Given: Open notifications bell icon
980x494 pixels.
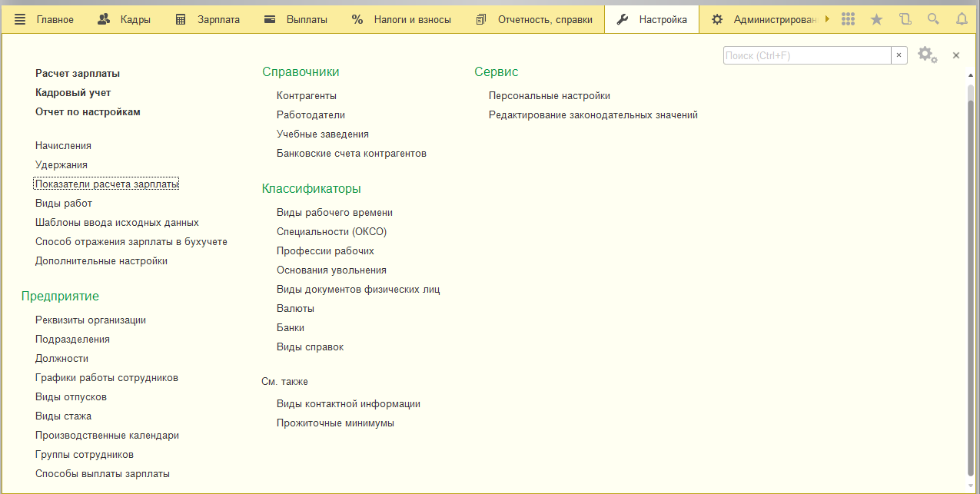Looking at the screenshot, I should click(x=962, y=19).
